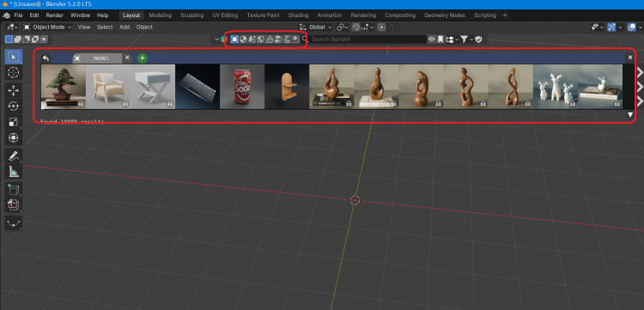
Task: Choose Model asset type in BlenderKit
Action: click(234, 40)
